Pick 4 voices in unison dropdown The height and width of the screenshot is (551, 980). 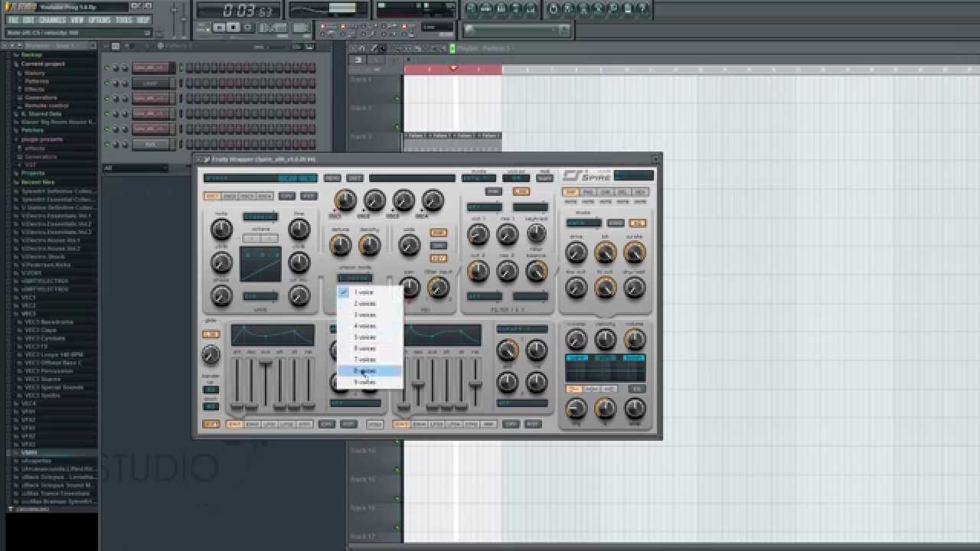pos(370,326)
